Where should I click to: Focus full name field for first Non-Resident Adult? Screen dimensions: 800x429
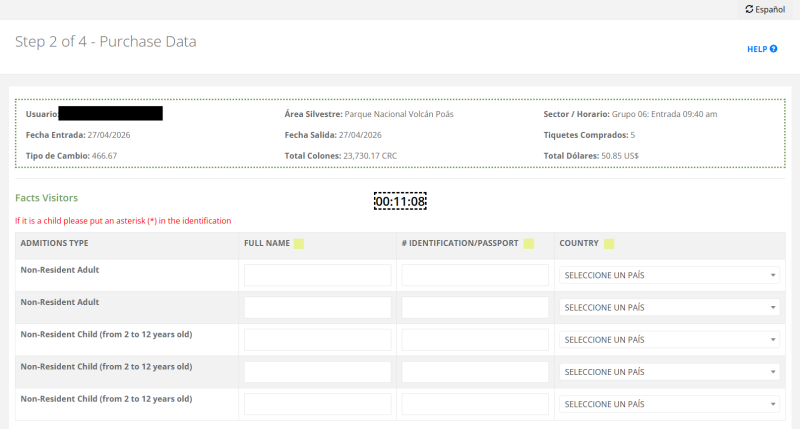tap(317, 275)
